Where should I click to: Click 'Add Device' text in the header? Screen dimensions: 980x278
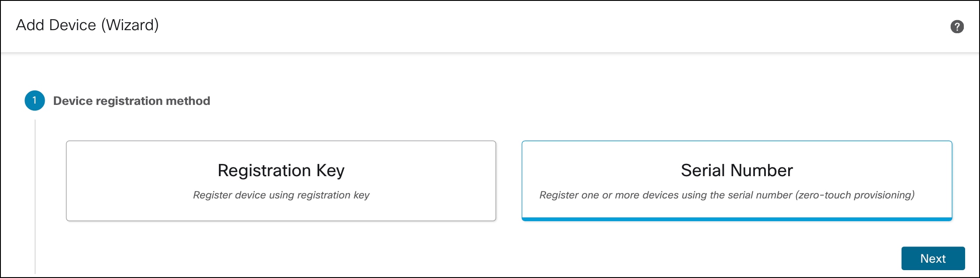(x=56, y=25)
